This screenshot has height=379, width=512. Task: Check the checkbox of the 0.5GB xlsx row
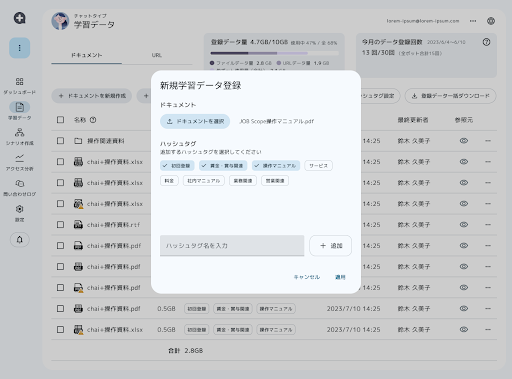tap(60, 330)
